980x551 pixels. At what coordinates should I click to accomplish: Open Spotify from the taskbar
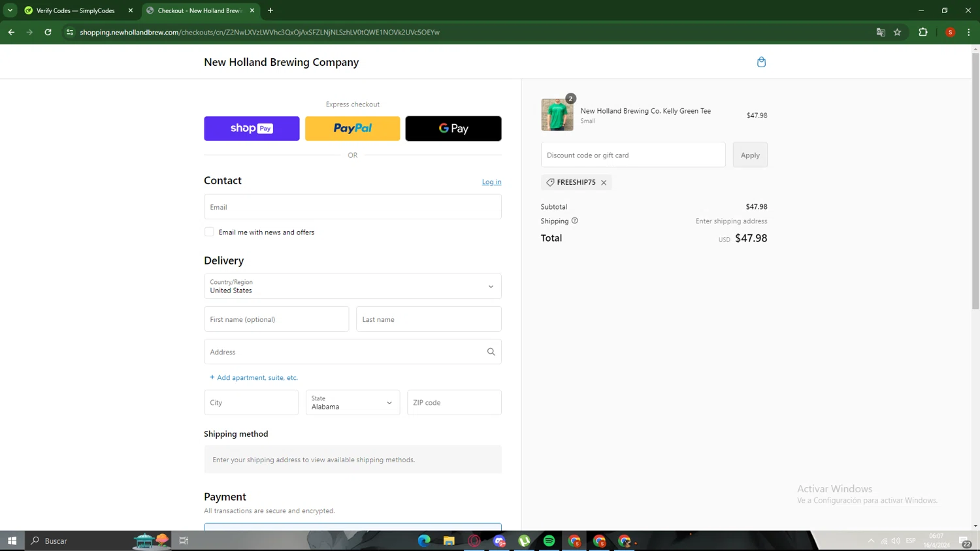click(549, 541)
